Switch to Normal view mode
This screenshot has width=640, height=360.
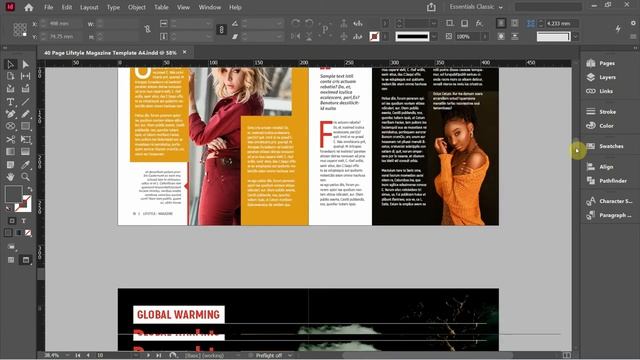click(x=11, y=260)
